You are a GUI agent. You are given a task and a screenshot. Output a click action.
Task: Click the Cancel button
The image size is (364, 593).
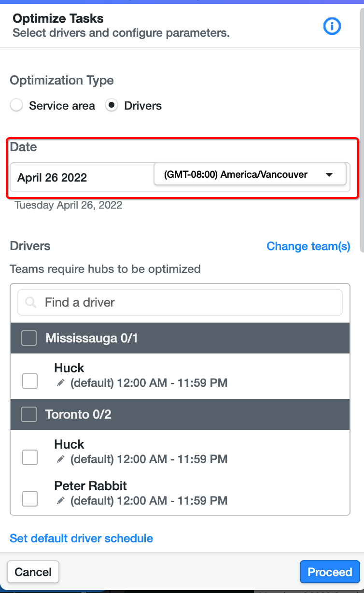click(33, 572)
